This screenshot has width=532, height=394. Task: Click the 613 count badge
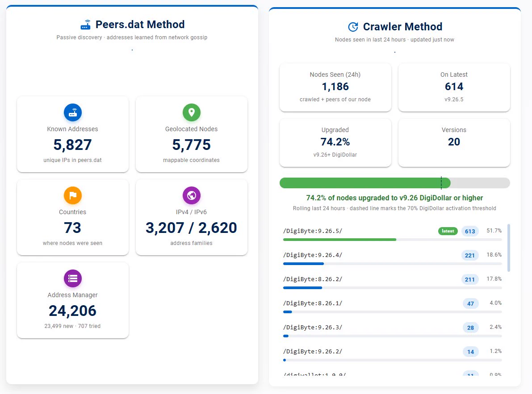[x=470, y=232]
